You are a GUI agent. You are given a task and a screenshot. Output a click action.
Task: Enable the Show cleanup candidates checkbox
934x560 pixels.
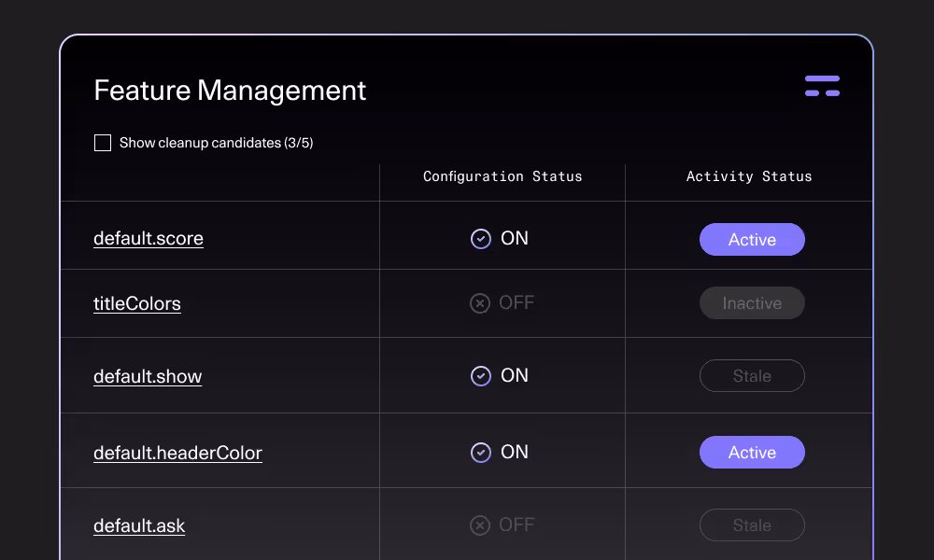[103, 142]
